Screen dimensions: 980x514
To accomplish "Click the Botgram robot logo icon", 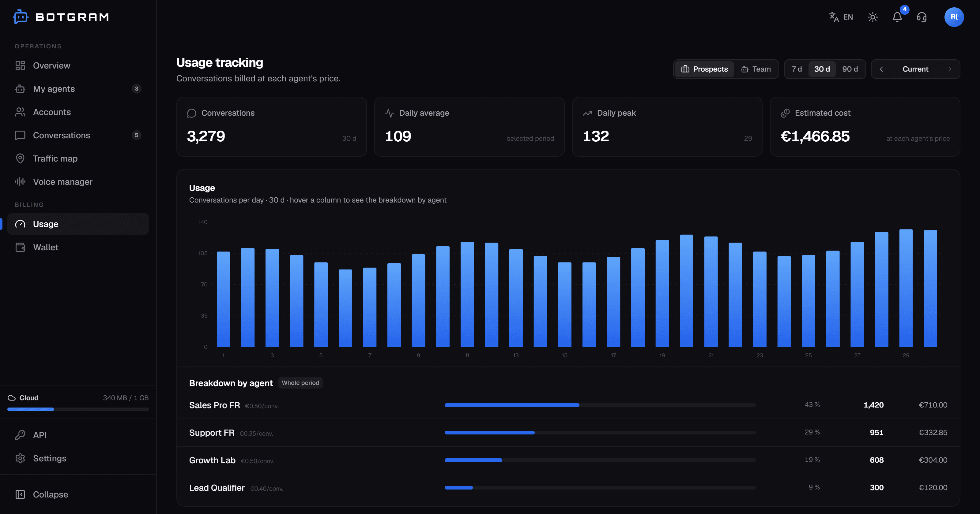I will pos(21,17).
